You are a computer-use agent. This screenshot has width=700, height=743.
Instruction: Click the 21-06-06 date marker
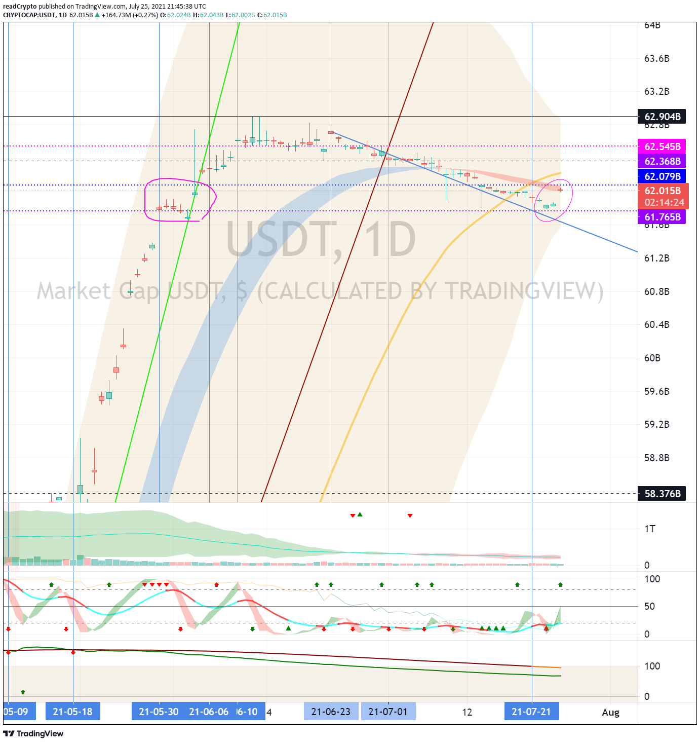[209, 712]
